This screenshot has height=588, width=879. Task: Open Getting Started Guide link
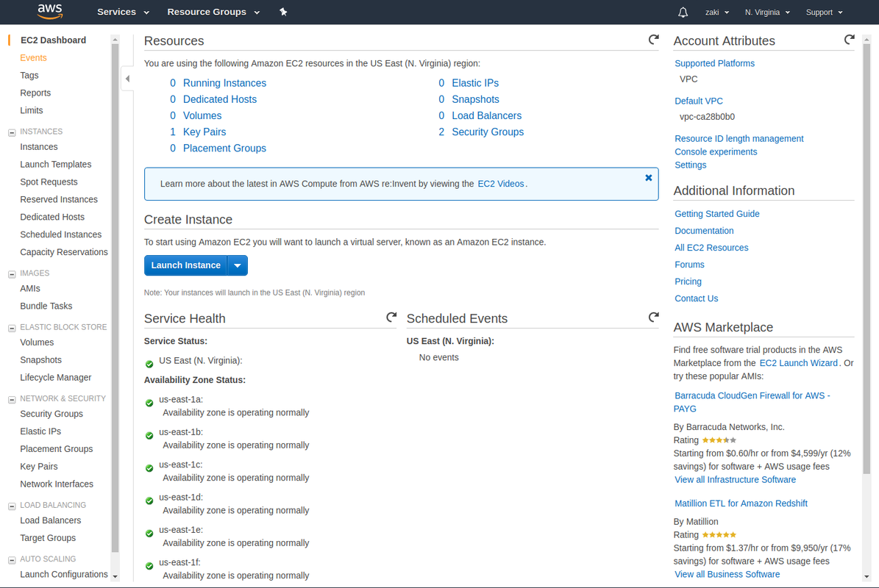pyautogui.click(x=717, y=214)
